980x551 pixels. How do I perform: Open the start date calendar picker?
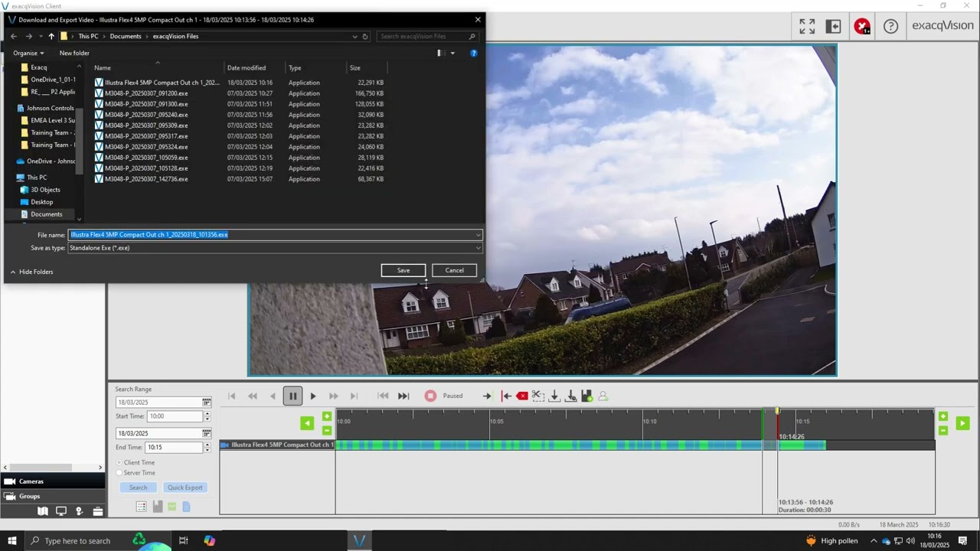pyautogui.click(x=206, y=403)
